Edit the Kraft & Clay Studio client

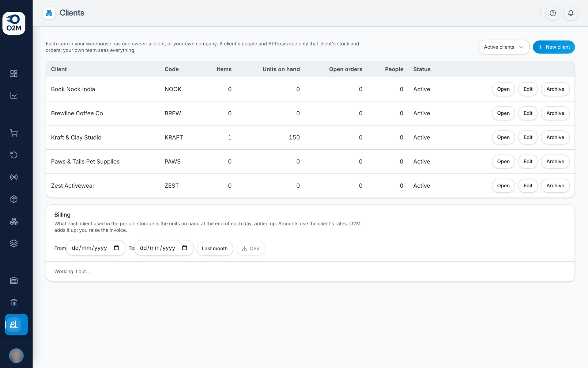[x=528, y=137]
